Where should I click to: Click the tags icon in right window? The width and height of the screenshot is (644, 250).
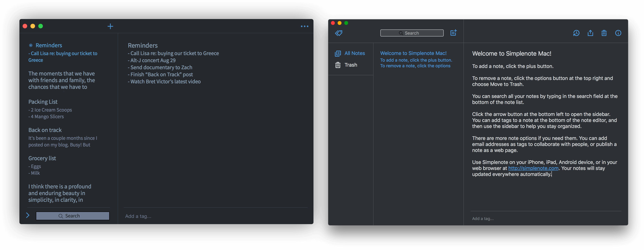coord(339,33)
